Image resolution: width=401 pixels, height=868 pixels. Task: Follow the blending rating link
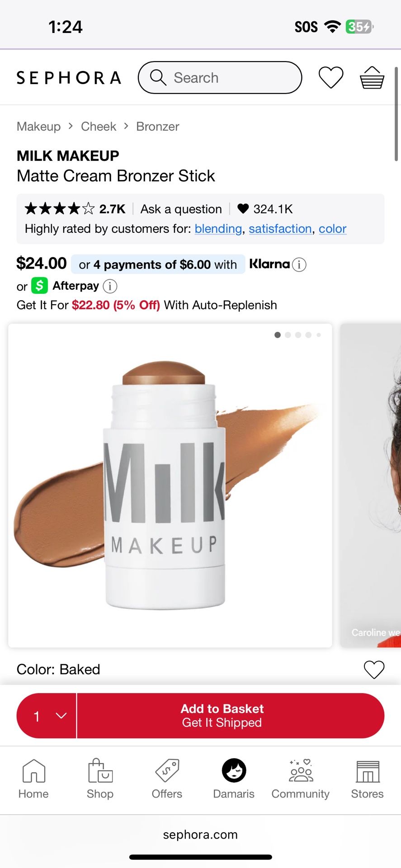pyautogui.click(x=218, y=229)
